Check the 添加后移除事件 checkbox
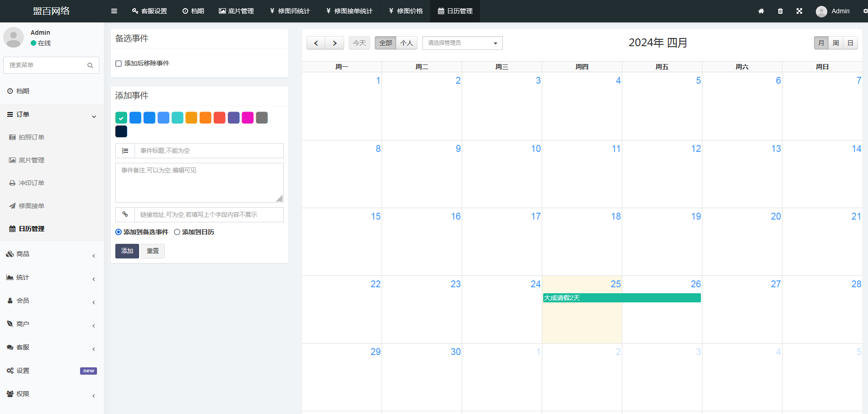Image resolution: width=868 pixels, height=414 pixels. [119, 64]
